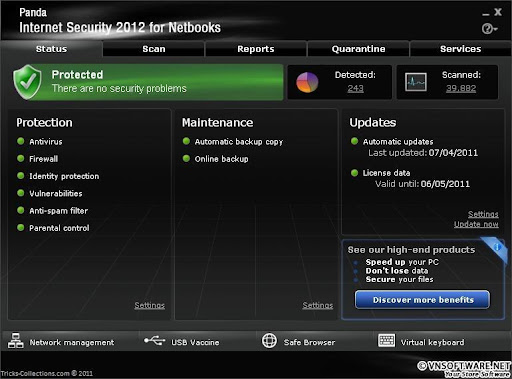This screenshot has height=379, width=512.
Task: Open the Services tab
Action: coord(460,49)
